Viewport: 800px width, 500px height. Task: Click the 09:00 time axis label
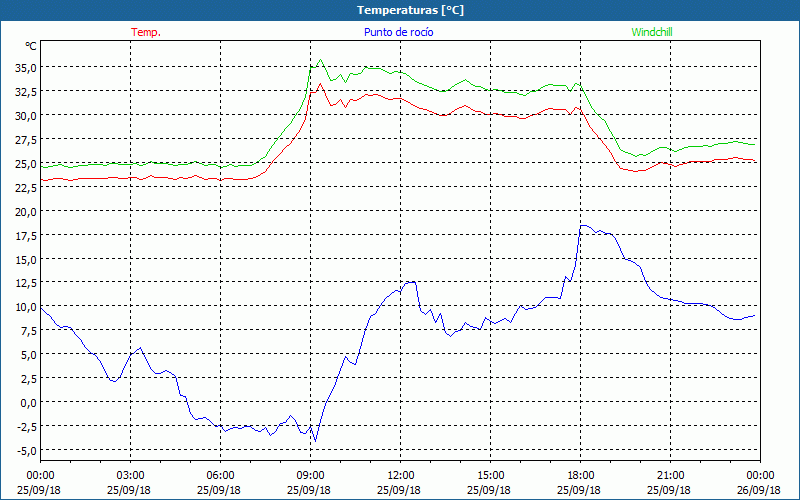[x=310, y=476]
